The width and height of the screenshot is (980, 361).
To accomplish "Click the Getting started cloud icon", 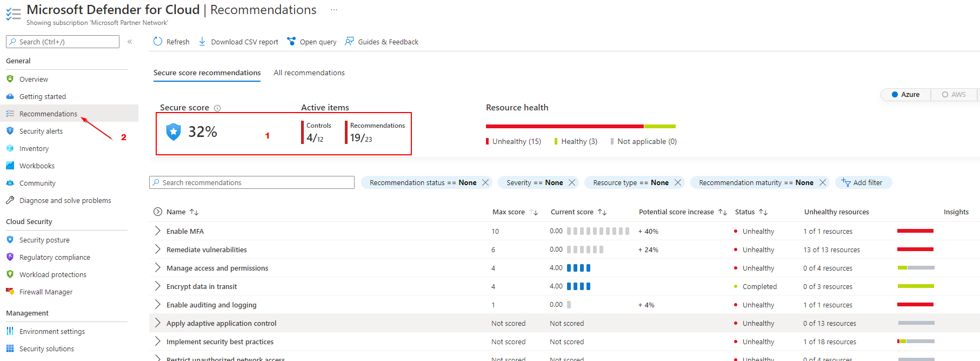I will click(x=10, y=96).
